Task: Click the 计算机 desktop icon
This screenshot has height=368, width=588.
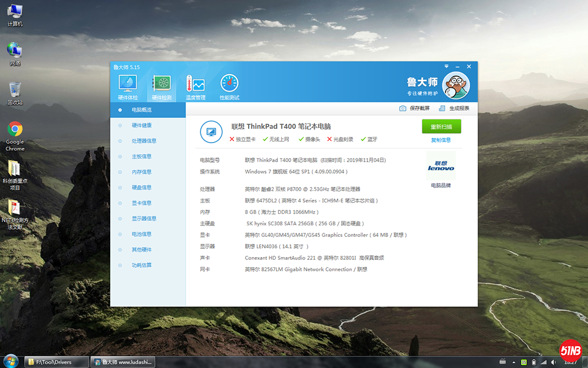Action: [15, 16]
